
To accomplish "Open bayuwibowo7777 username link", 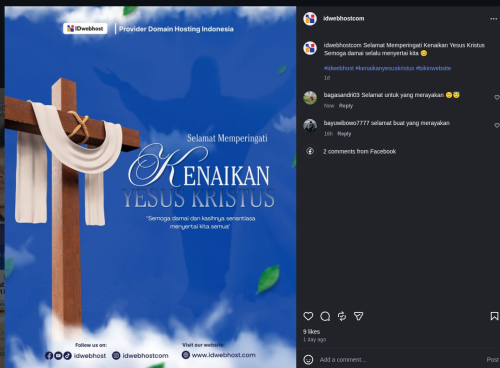I will tap(346, 123).
